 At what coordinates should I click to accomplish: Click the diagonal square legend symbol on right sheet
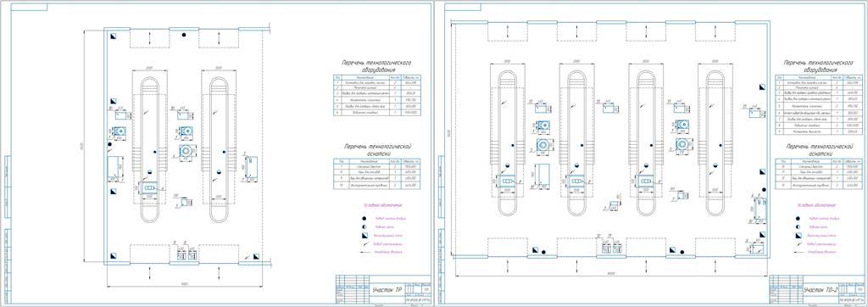click(798, 235)
